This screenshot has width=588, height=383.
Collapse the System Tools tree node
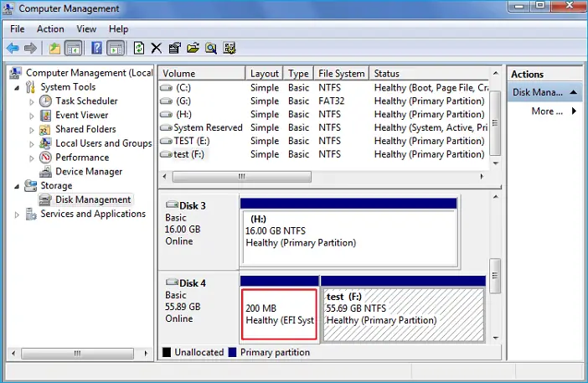coord(17,88)
